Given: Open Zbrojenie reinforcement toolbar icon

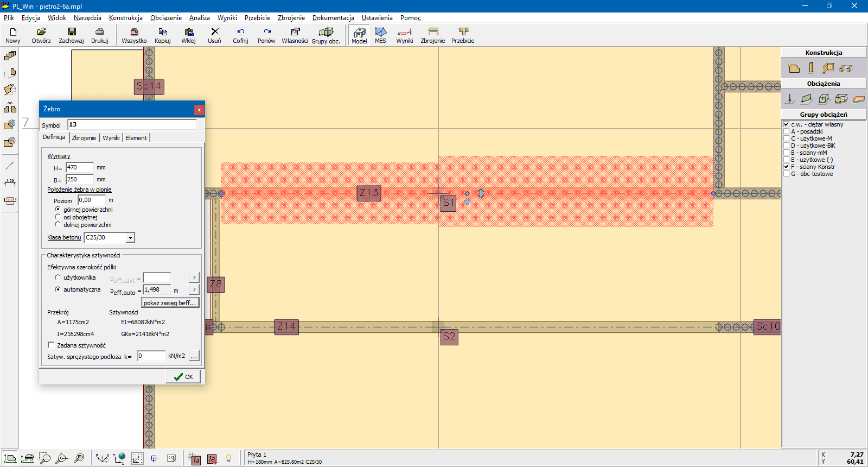Looking at the screenshot, I should [x=433, y=35].
